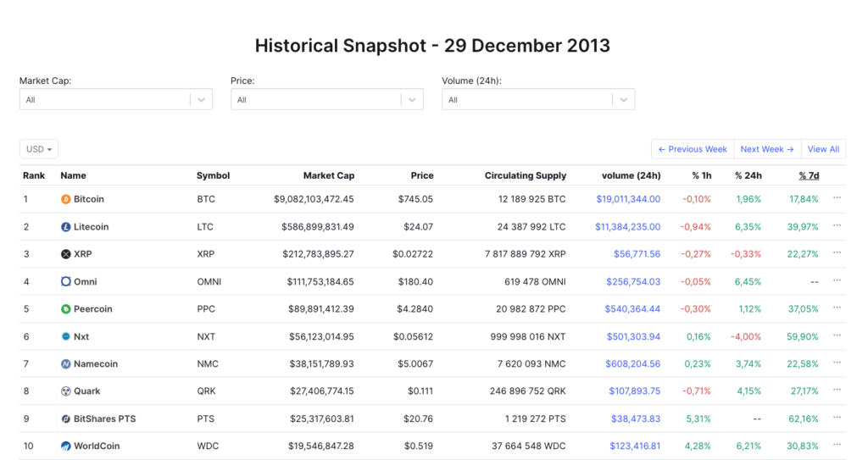Sort by % 24h column header
This screenshot has width=868, height=460.
pos(748,175)
